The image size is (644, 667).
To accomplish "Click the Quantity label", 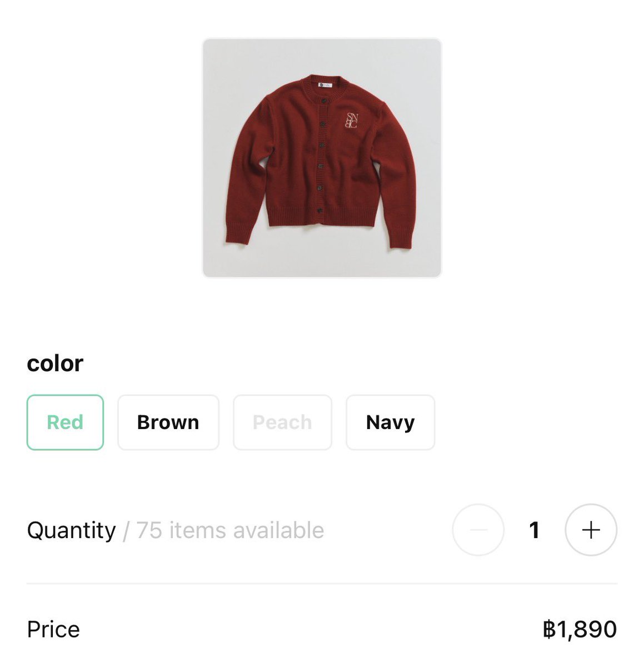I will (x=71, y=530).
